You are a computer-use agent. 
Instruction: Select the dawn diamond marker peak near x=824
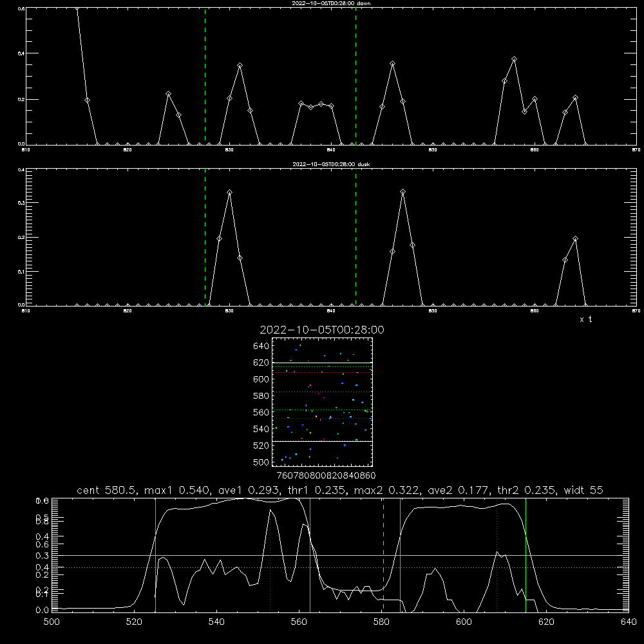(x=168, y=94)
